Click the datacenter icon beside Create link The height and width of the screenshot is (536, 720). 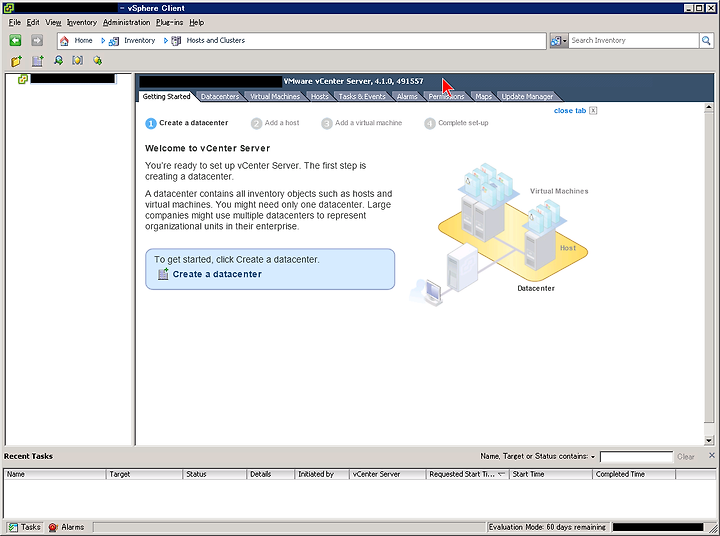click(x=163, y=274)
